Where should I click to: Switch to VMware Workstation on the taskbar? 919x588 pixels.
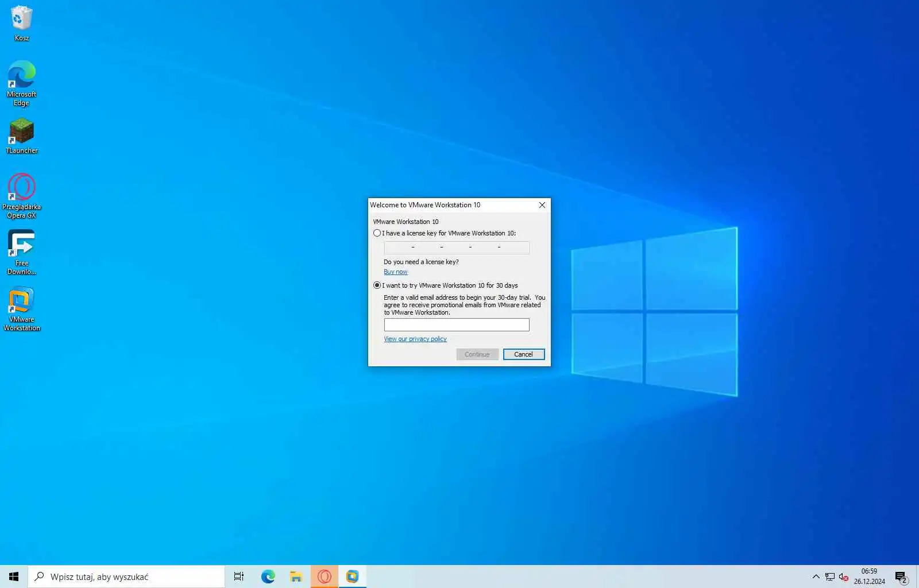coord(352,577)
